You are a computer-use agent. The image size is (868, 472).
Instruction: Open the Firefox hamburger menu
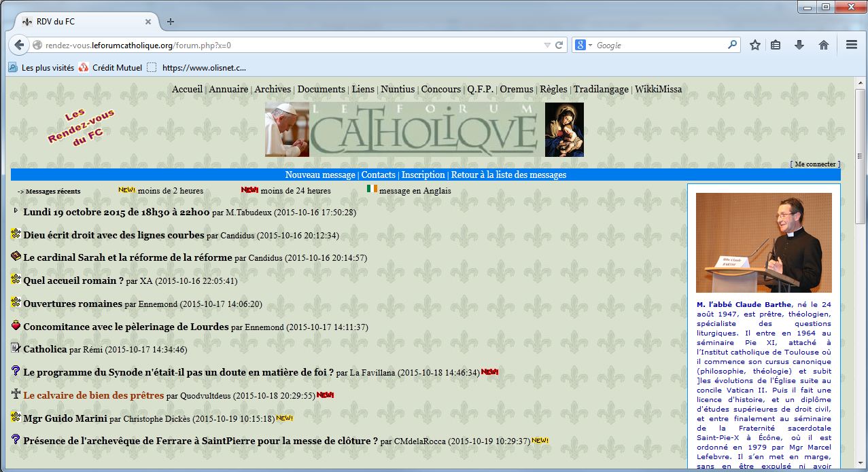[851, 46]
